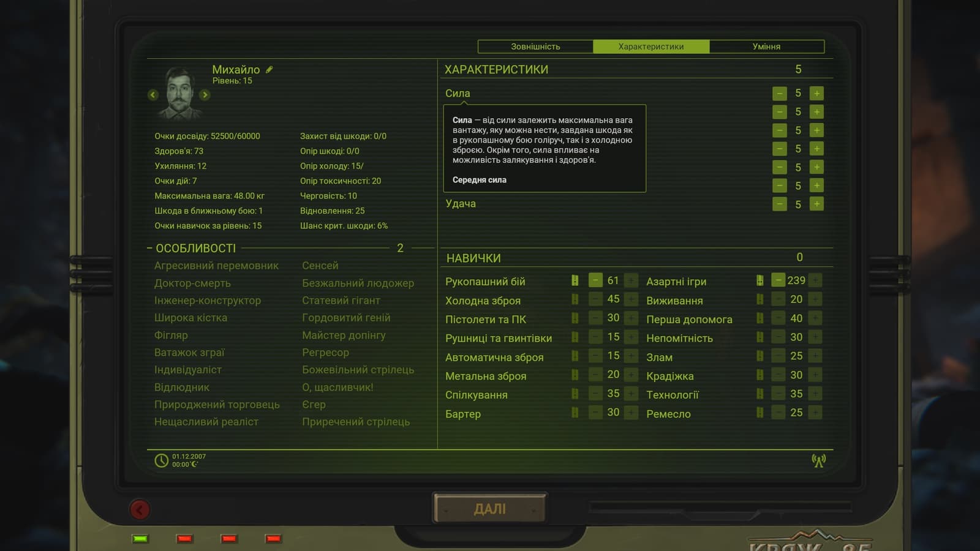Click the red back arrow button
The height and width of the screenshot is (551, 980).
tap(140, 509)
